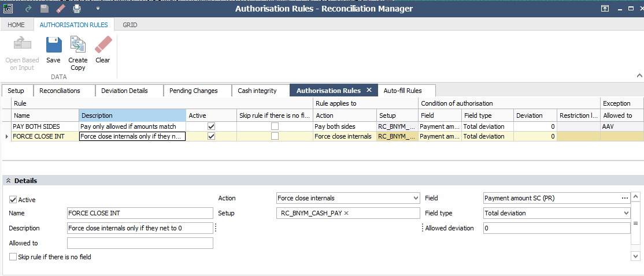644x276 pixels.
Task: Click the Allowed to column header
Action: coord(622,115)
